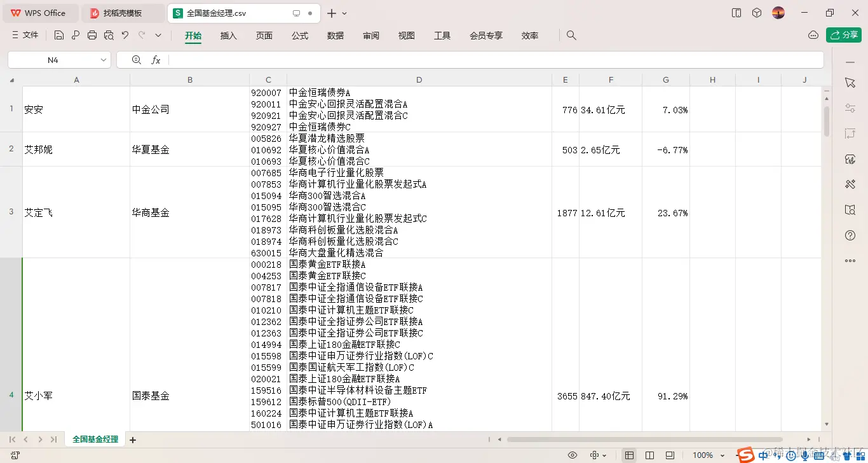The image size is (868, 463).
Task: Select row 3 header
Action: [11, 212]
